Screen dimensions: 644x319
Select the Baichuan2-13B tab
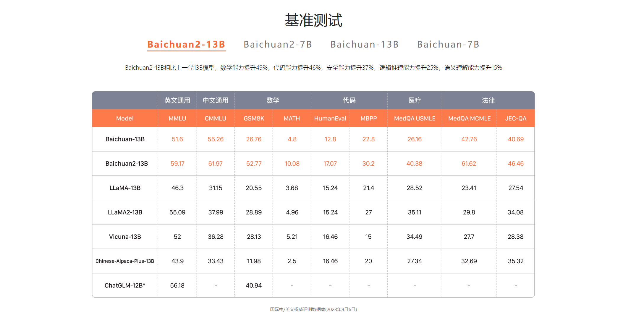click(186, 45)
